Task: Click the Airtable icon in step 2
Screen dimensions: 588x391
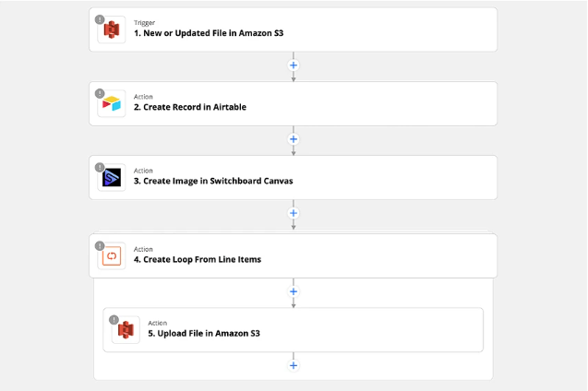Action: click(112, 103)
